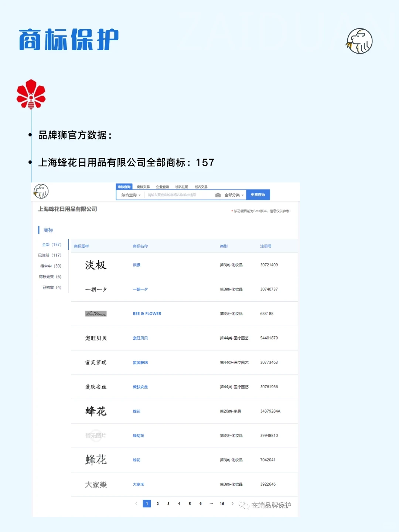Screen dimensions: 399x532
Task: Open the 综合查询 dropdown
Action: click(131, 195)
